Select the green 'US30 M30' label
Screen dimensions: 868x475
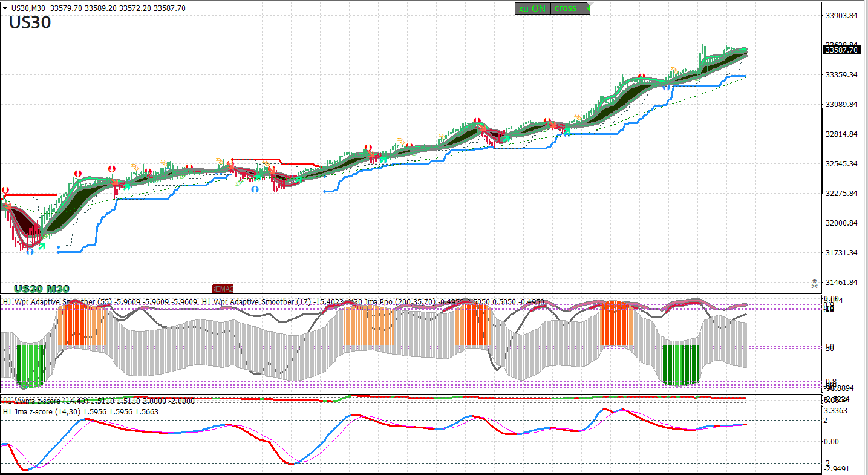(42, 289)
